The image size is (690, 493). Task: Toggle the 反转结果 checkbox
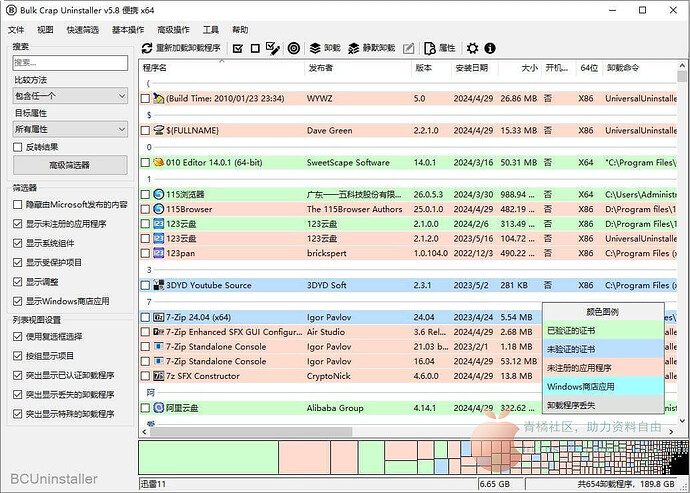click(18, 147)
